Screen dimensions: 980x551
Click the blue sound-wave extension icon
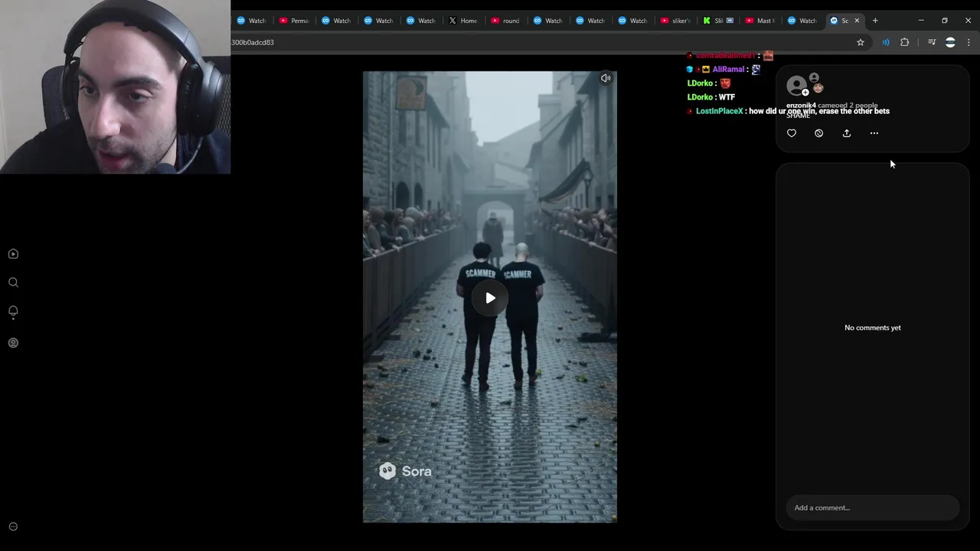pyautogui.click(x=886, y=43)
